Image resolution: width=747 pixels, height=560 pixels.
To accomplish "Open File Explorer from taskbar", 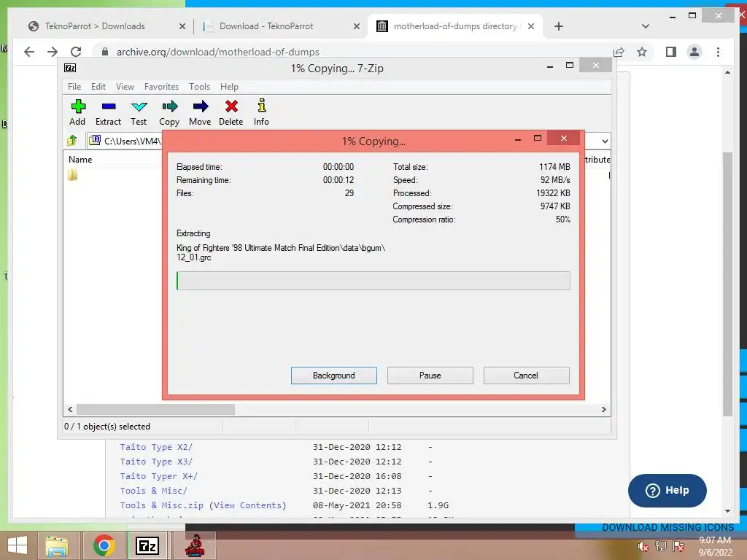I will tap(56, 545).
